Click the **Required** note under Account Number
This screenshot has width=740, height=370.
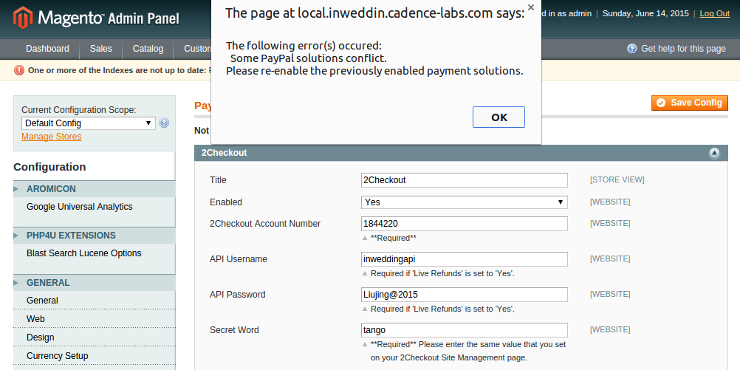pos(393,238)
